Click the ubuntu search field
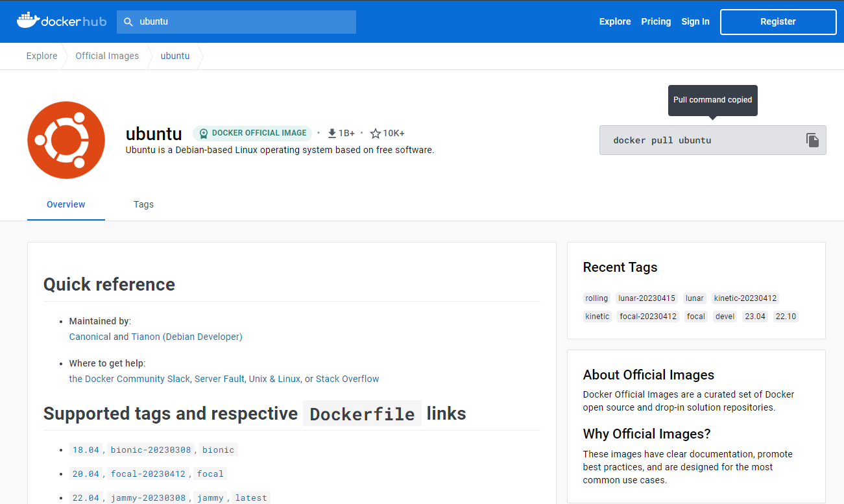This screenshot has height=504, width=844. [x=236, y=21]
